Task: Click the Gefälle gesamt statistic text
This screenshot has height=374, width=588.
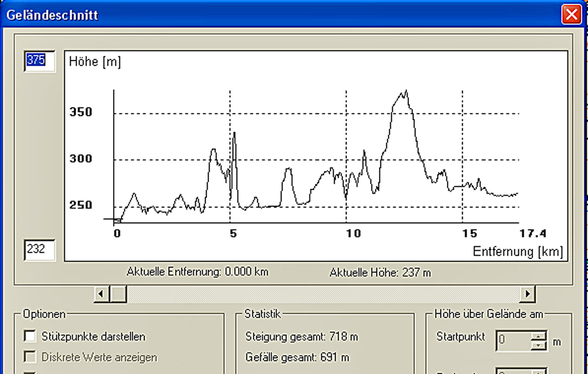Action: 297,357
